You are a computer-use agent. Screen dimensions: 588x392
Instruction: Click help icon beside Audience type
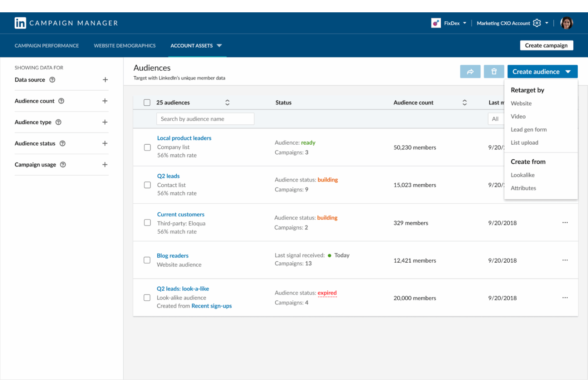click(58, 122)
